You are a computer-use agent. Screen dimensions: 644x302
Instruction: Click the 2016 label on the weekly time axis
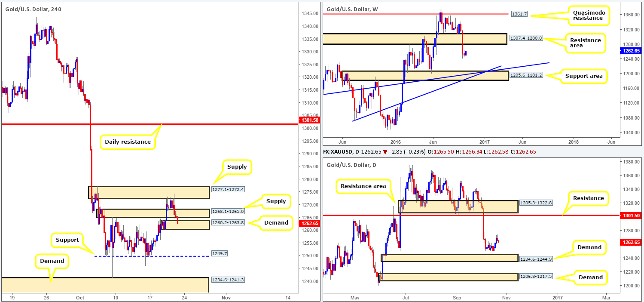click(396, 142)
